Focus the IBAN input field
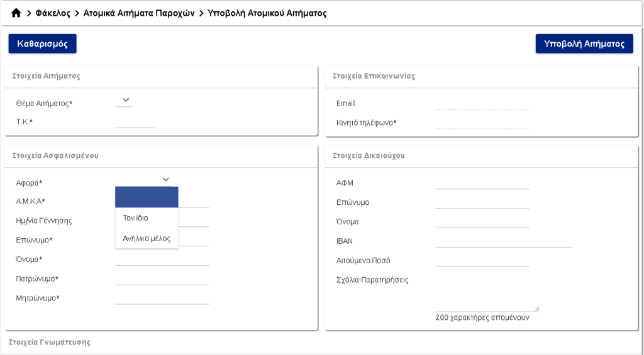Viewport: 644px width, 355px height. [504, 241]
